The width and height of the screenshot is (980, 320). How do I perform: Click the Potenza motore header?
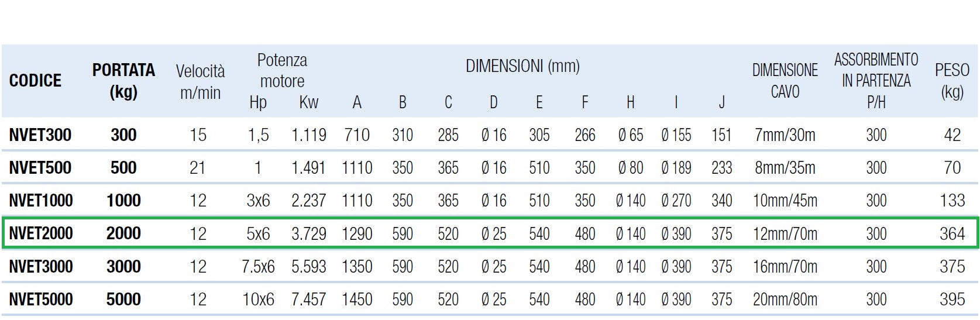(x=282, y=70)
